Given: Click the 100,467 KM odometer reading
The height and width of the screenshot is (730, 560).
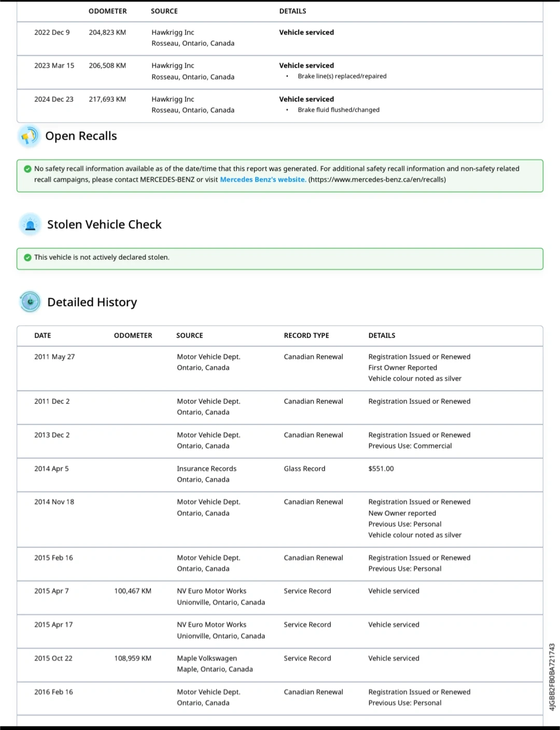Looking at the screenshot, I should click(133, 591).
